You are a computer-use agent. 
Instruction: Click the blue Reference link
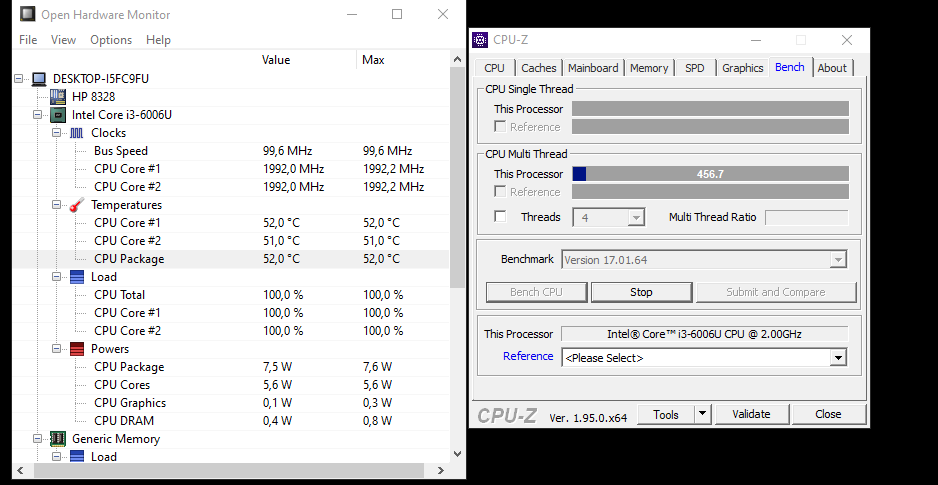coord(528,356)
